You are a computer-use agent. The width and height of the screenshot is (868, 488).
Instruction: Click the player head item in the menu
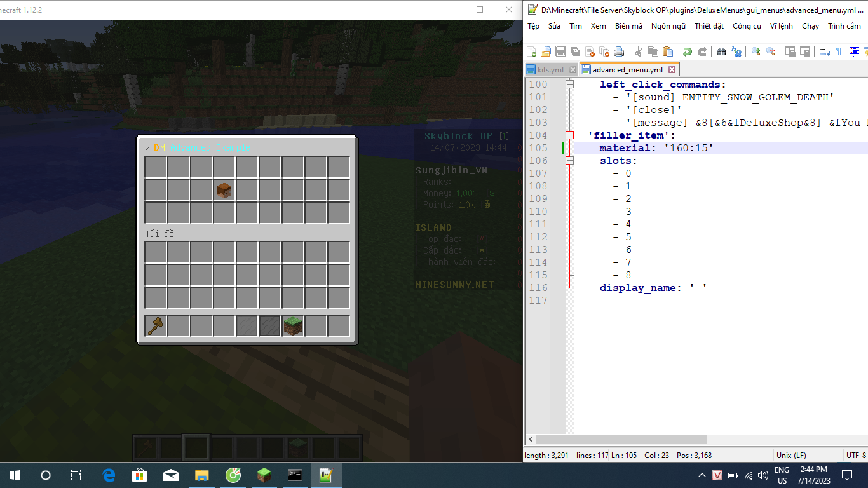(224, 190)
